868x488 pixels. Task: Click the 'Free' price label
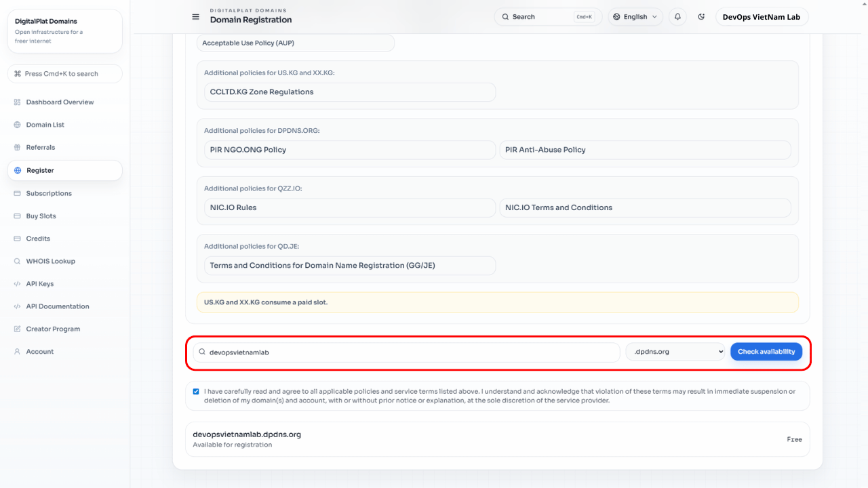pos(794,439)
